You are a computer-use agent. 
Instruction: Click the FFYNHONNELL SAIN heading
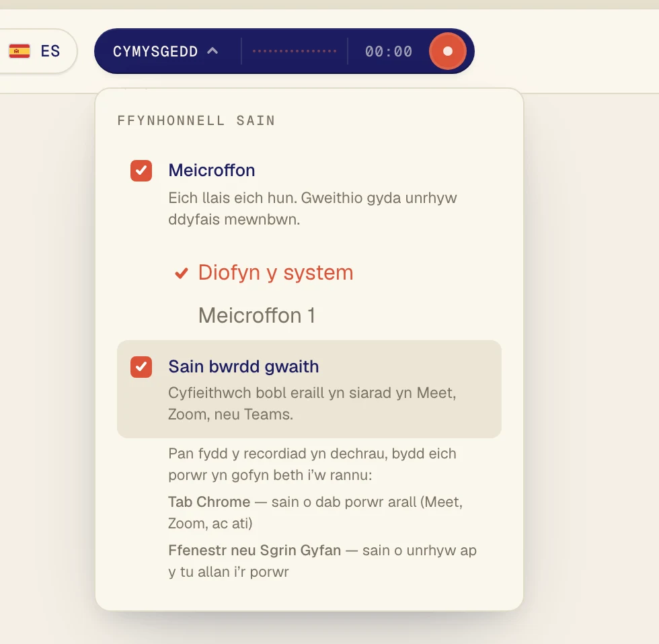click(196, 120)
